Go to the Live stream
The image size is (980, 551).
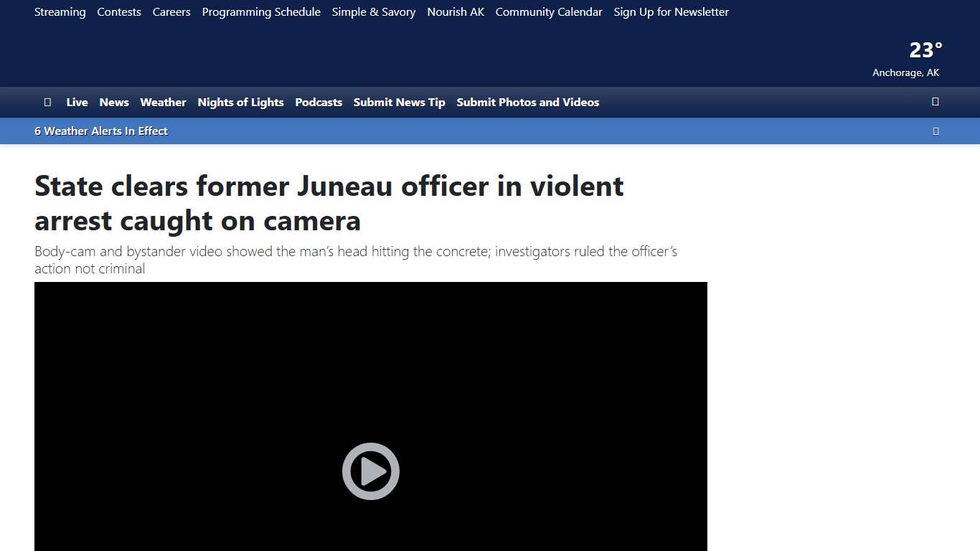tap(77, 102)
